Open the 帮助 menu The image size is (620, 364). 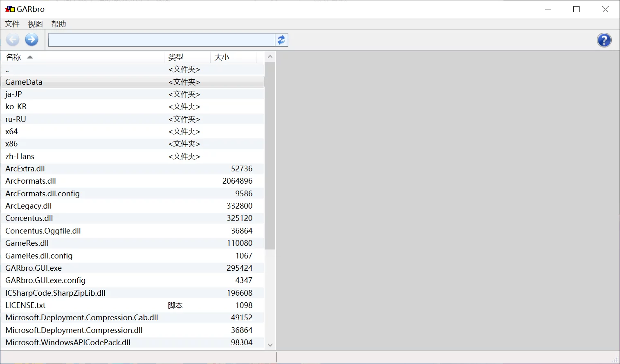click(x=58, y=24)
